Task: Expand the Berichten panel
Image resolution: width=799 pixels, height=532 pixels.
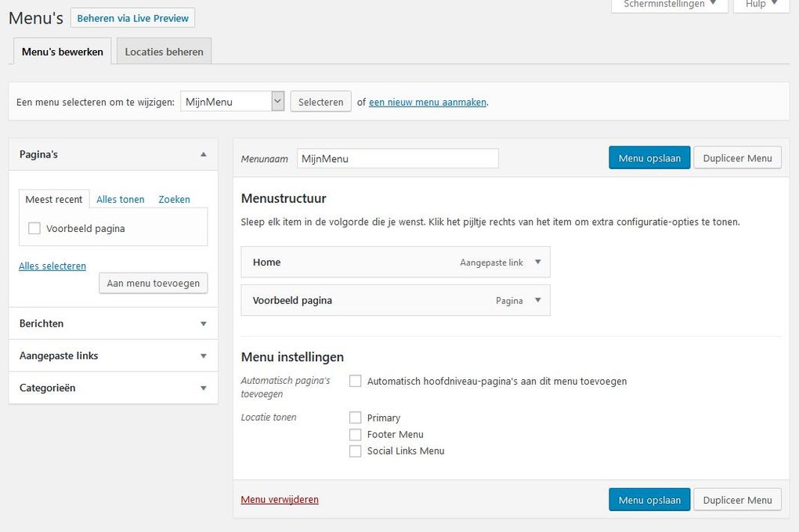Action: pos(204,323)
